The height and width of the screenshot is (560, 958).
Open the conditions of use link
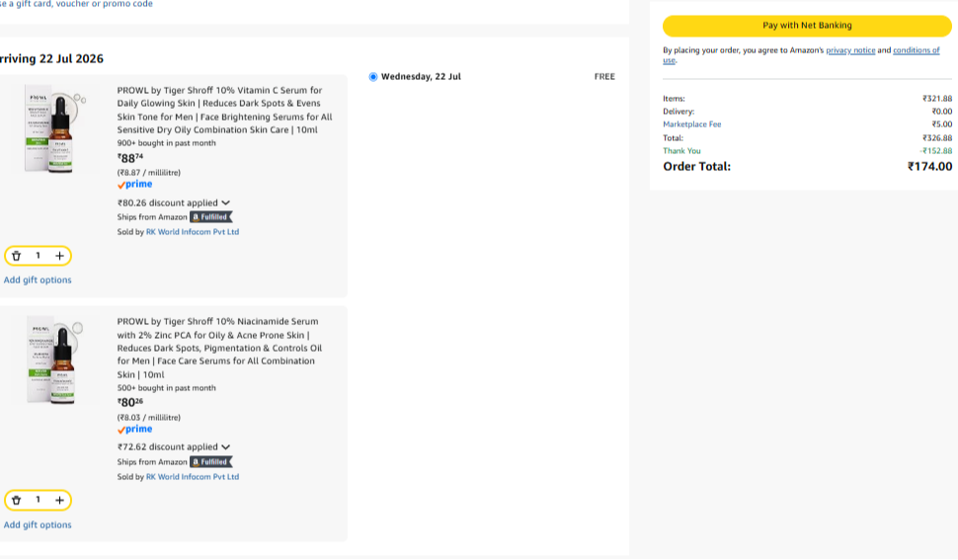(916, 50)
